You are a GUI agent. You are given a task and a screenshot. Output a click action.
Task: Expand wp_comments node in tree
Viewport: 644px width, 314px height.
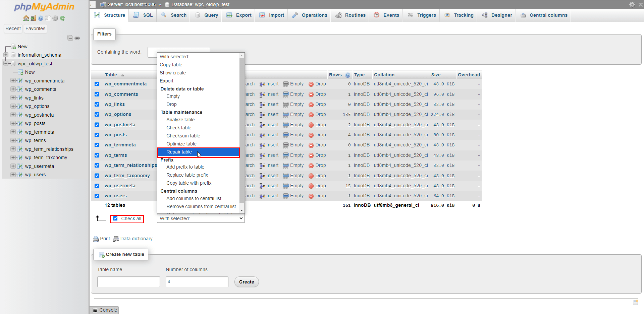pos(13,89)
